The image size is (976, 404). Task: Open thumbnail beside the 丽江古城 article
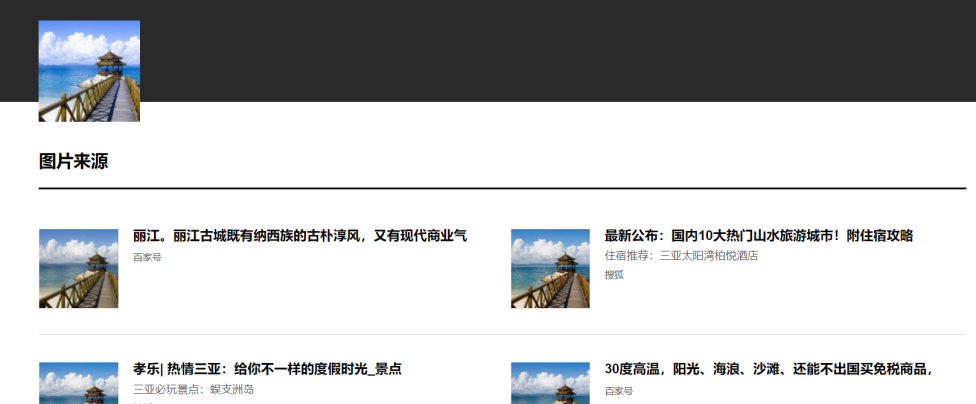(78, 268)
